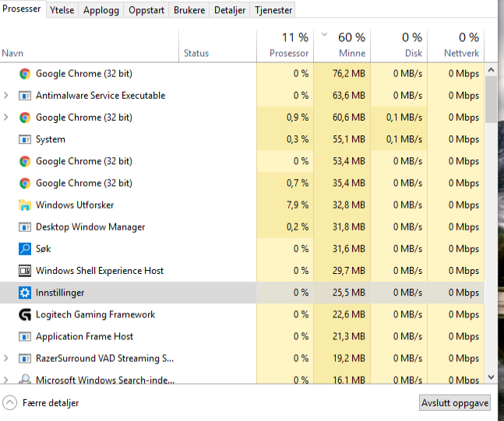The image size is (504, 421).
Task: Switch to the Ytelse tab
Action: [x=62, y=10]
